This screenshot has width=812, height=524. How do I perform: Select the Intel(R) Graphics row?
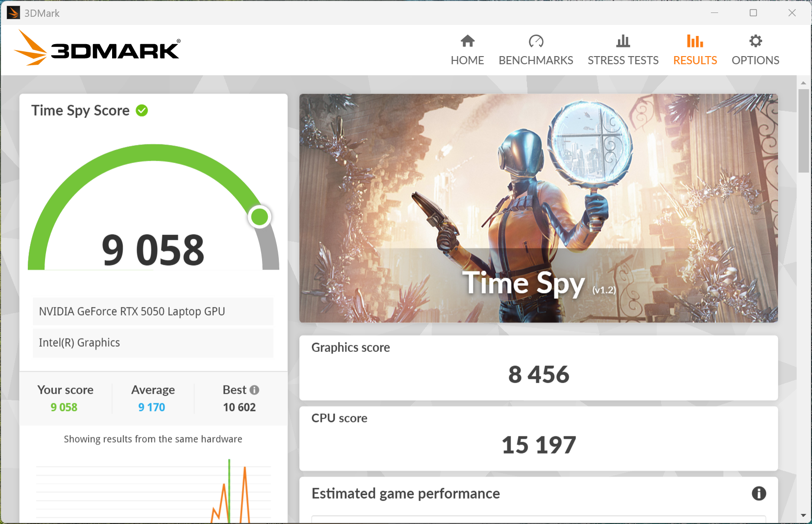153,343
